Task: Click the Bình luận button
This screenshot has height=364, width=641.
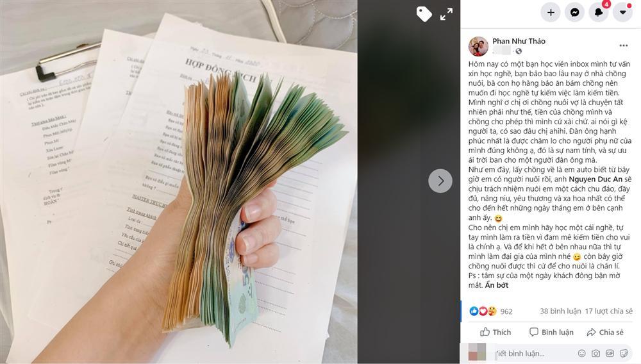Action: (x=551, y=332)
